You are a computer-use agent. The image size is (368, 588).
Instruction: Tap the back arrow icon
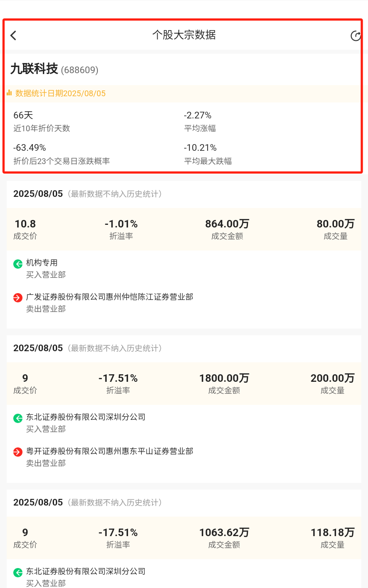coord(13,35)
